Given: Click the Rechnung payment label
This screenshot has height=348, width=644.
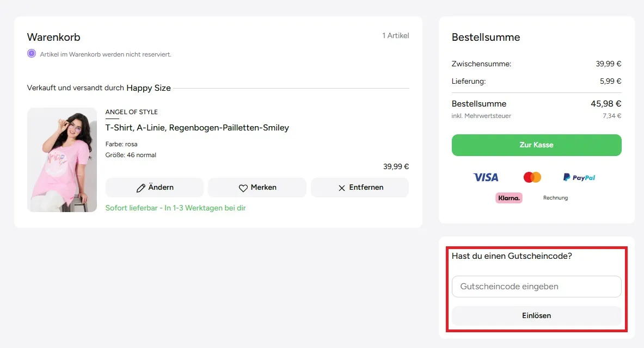Looking at the screenshot, I should click(555, 198).
